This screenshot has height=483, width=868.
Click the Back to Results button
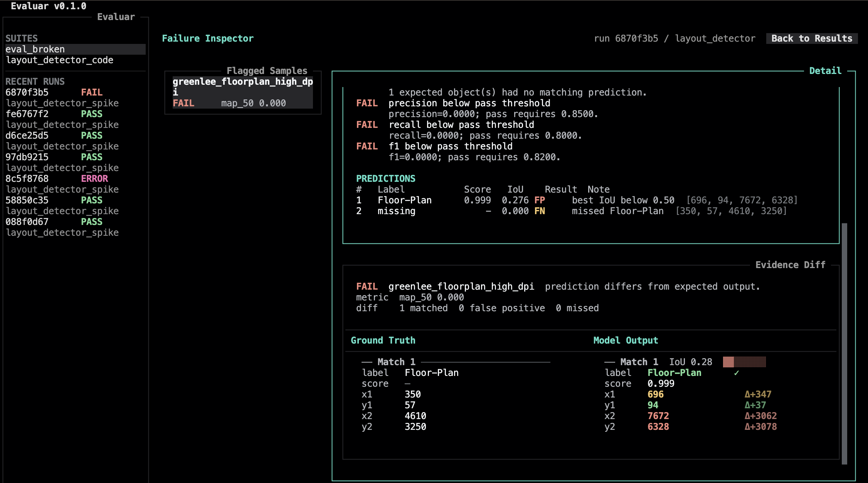[x=812, y=39]
